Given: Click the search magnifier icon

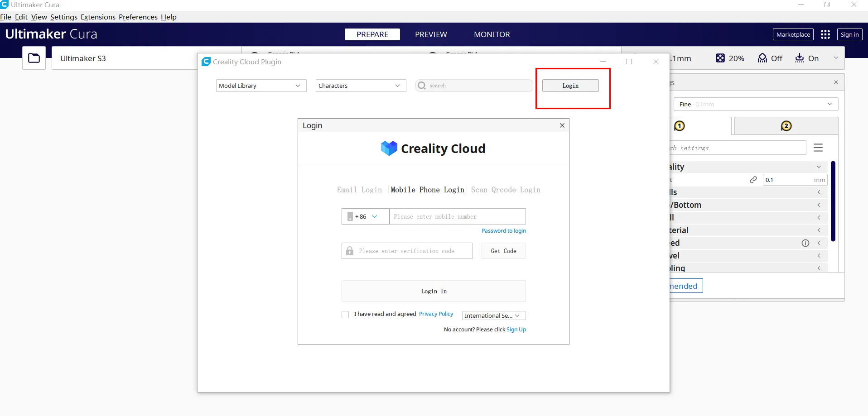Looking at the screenshot, I should pyautogui.click(x=422, y=86).
